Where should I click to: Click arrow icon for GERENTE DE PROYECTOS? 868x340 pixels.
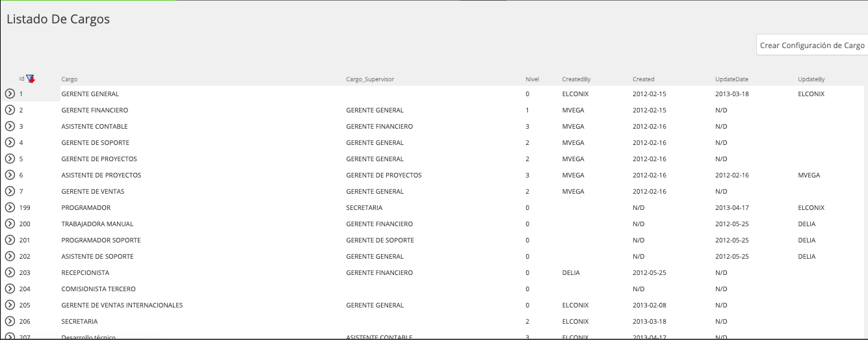tap(10, 159)
